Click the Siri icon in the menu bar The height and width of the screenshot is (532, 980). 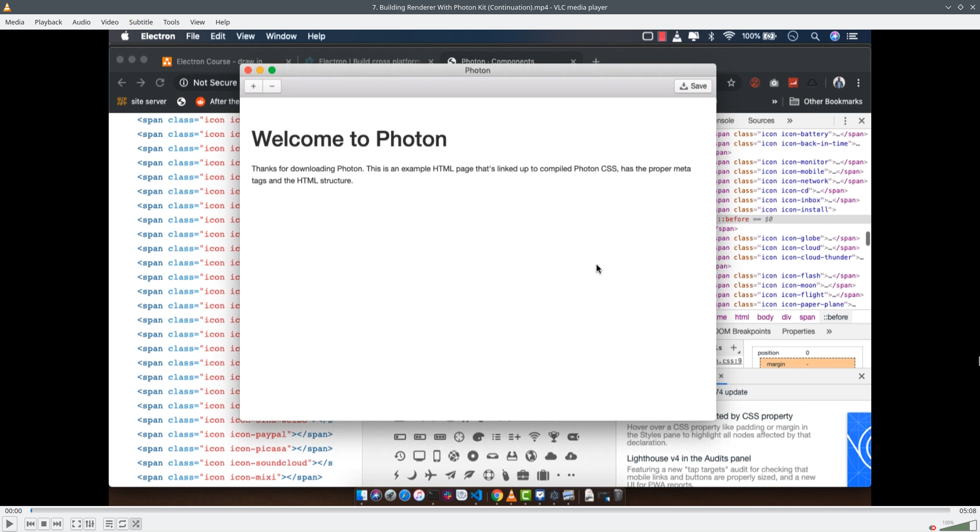[835, 36]
